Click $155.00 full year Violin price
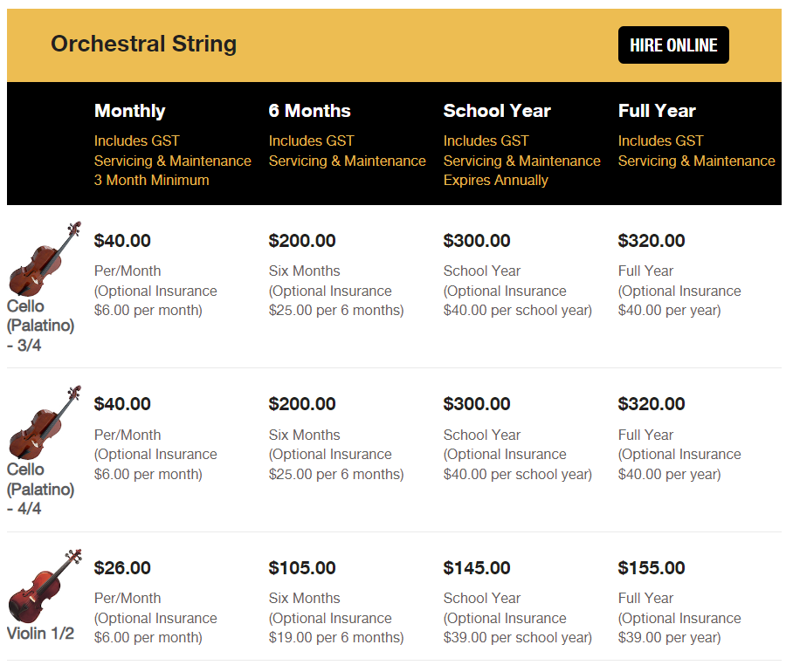Screen dimensions: 786x672 652,568
